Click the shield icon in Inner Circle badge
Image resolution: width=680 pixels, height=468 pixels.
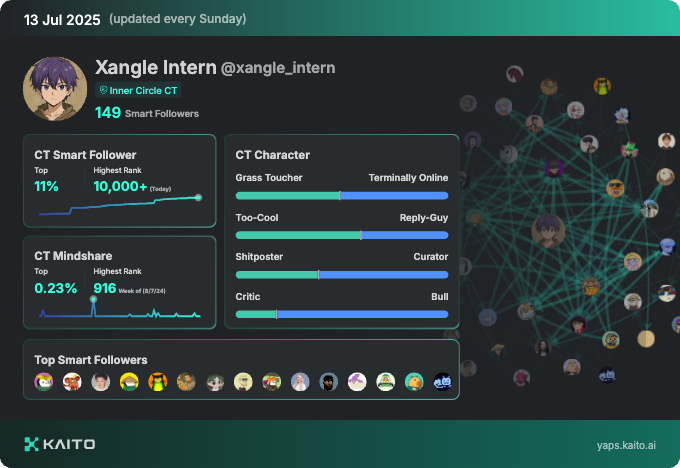point(103,90)
